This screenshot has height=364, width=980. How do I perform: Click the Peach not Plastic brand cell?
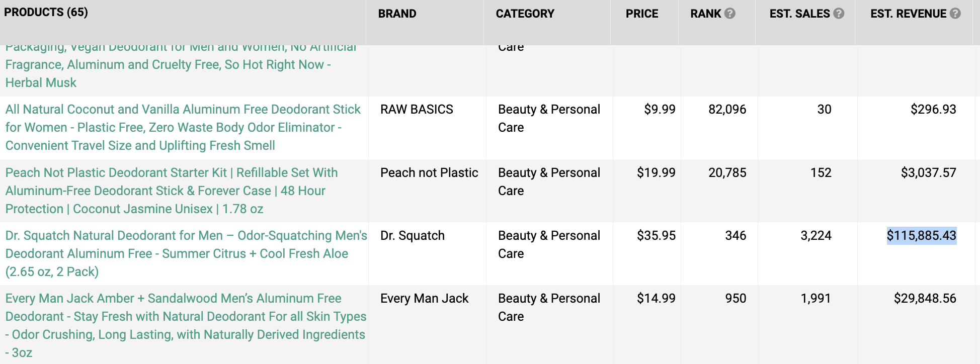[x=429, y=172]
